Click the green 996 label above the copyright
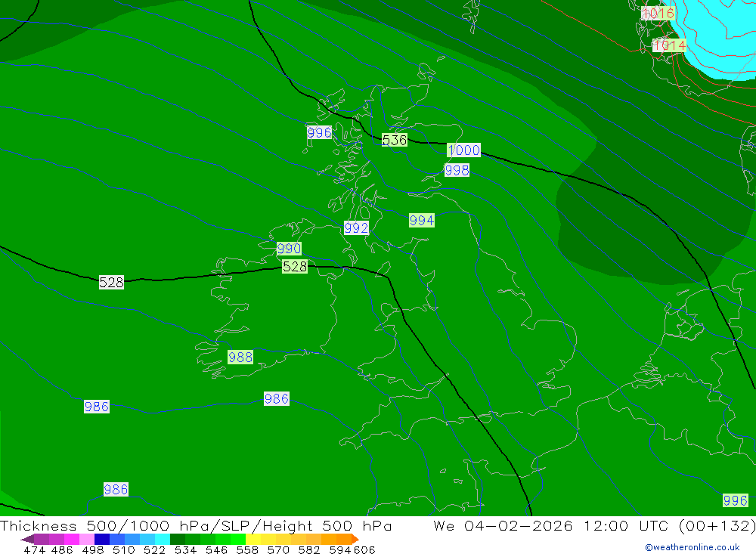Viewport: 756px width, 554px height. [736, 500]
